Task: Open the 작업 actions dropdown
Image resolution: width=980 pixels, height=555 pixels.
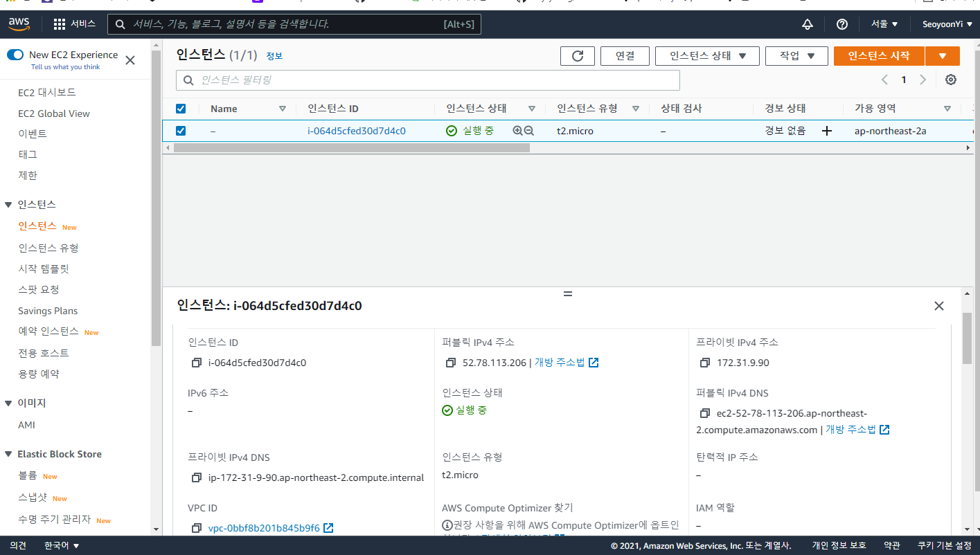Action: (796, 56)
